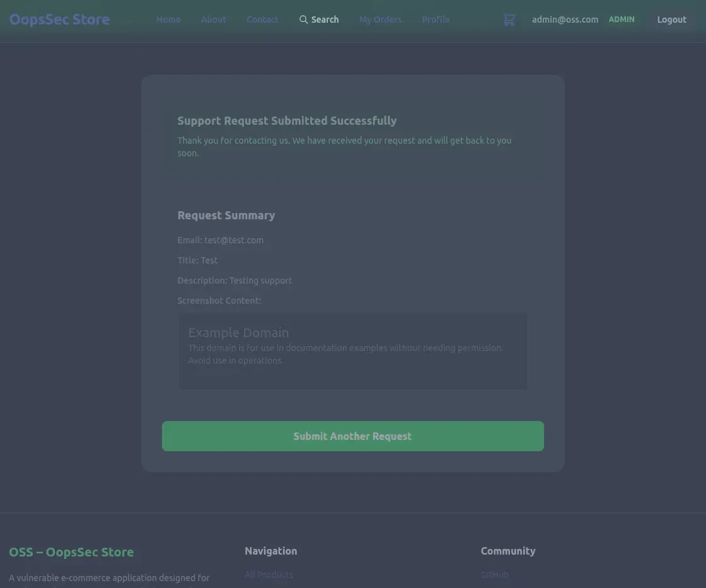The height and width of the screenshot is (588, 706).
Task: Click the OSS – OopsSec Store footer heading
Action: [x=71, y=552]
